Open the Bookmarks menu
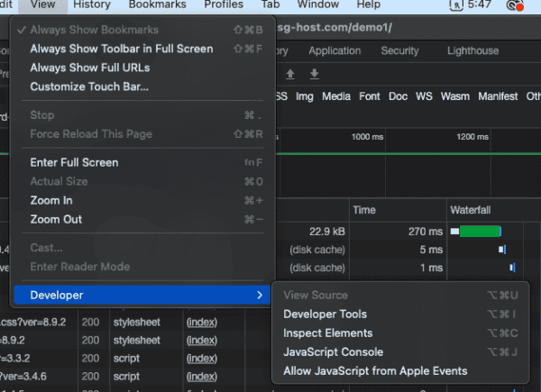Viewport: 541px width, 392px height. coord(157,5)
